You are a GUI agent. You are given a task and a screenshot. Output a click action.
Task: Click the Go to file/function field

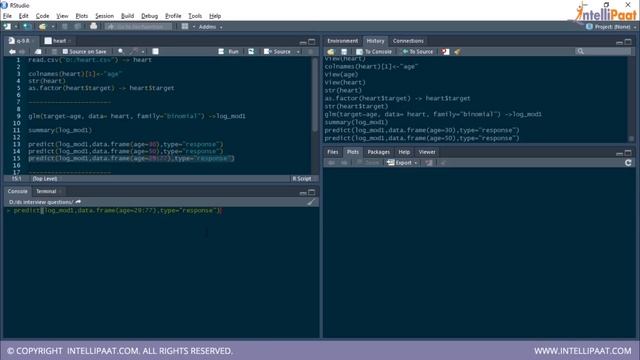[139, 27]
